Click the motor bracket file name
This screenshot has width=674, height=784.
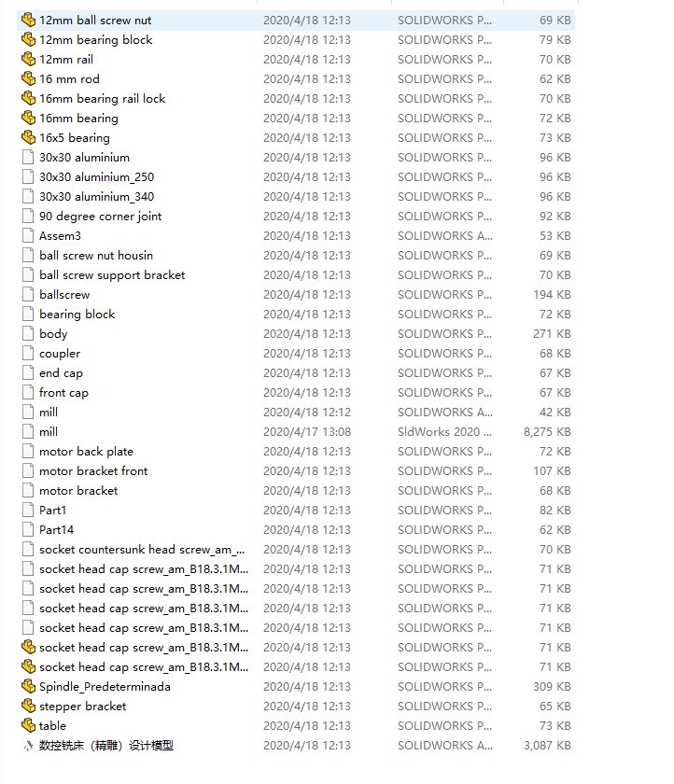point(78,491)
